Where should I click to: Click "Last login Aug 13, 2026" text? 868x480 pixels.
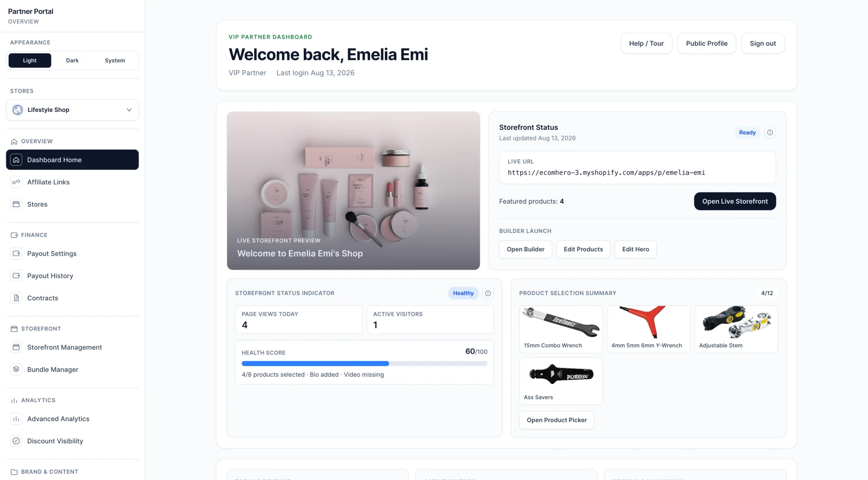pos(315,73)
